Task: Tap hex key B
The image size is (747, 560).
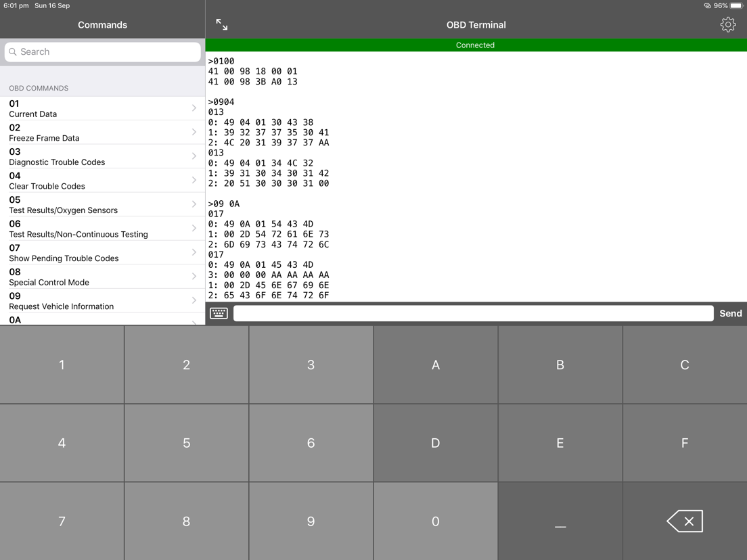Action: (x=560, y=365)
